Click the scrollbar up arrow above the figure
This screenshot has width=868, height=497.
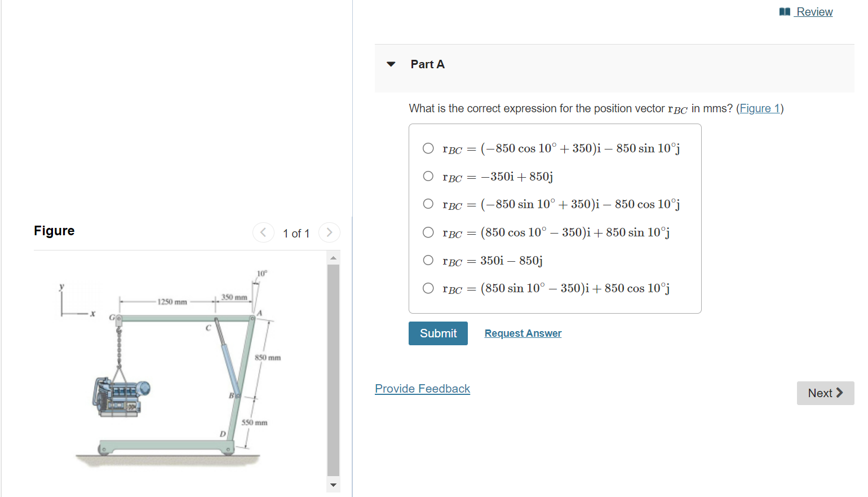point(333,257)
